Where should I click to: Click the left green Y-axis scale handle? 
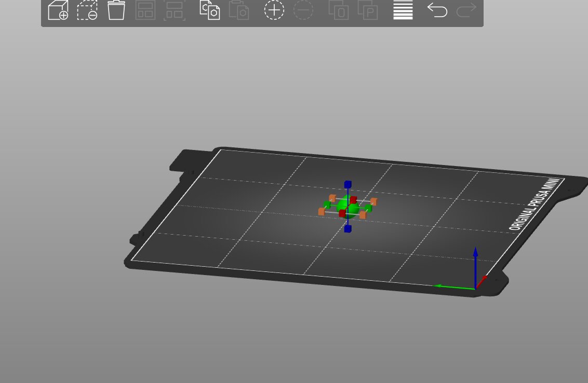click(x=327, y=204)
